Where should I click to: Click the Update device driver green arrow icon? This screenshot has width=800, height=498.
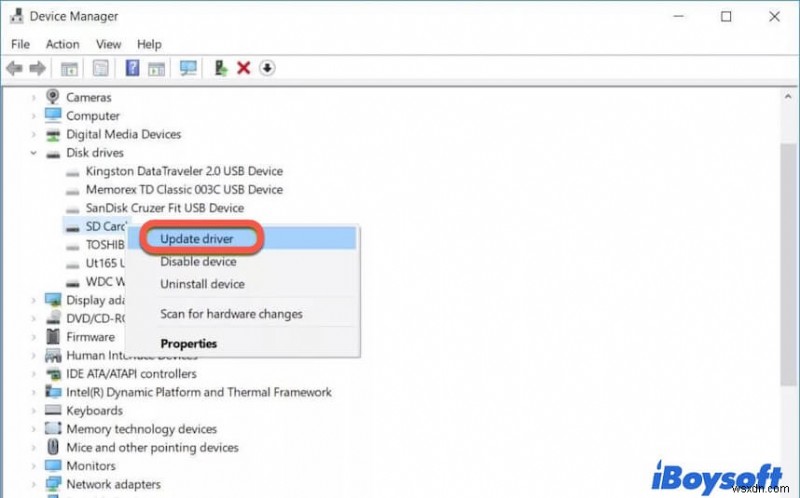pyautogui.click(x=220, y=68)
